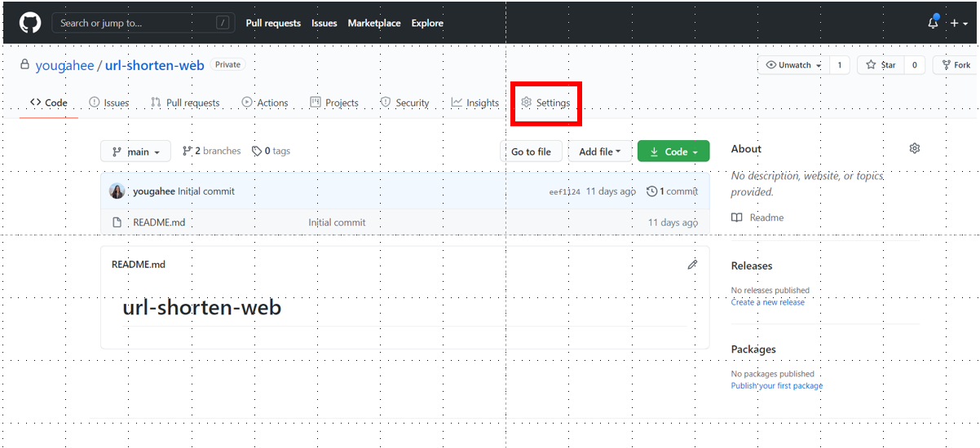Open the Releases heading link

pyautogui.click(x=752, y=266)
